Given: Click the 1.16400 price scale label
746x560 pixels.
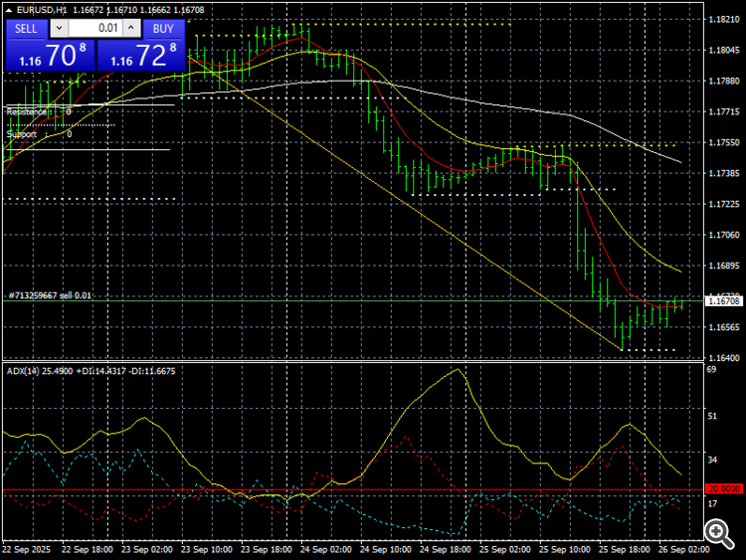Looking at the screenshot, I should pyautogui.click(x=724, y=358).
